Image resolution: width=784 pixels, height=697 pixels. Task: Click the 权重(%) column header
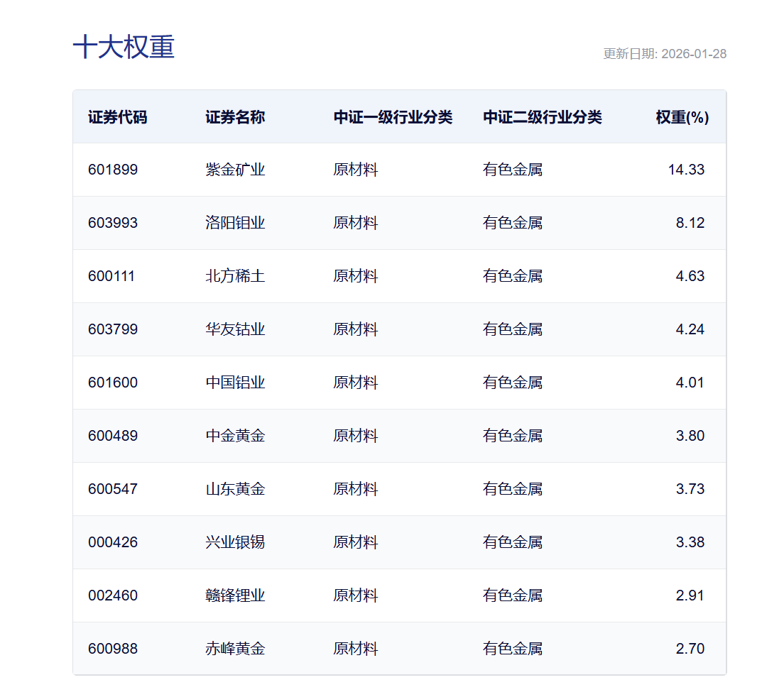682,117
